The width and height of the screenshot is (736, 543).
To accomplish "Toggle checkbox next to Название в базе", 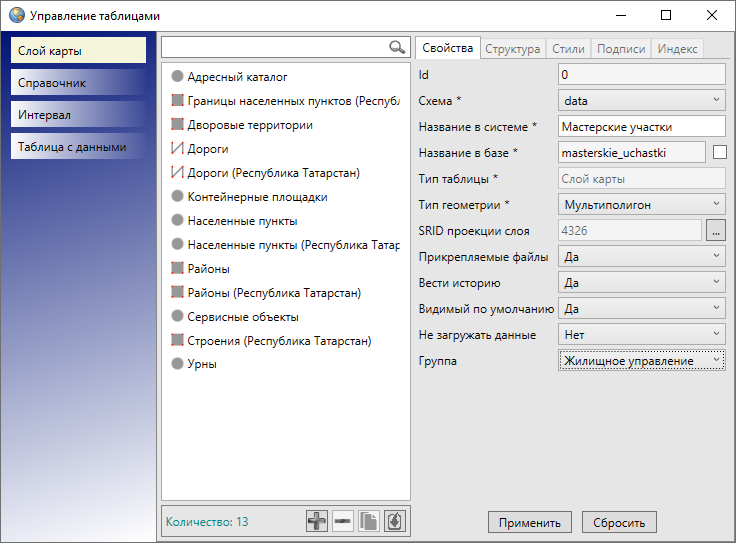I will [x=719, y=152].
